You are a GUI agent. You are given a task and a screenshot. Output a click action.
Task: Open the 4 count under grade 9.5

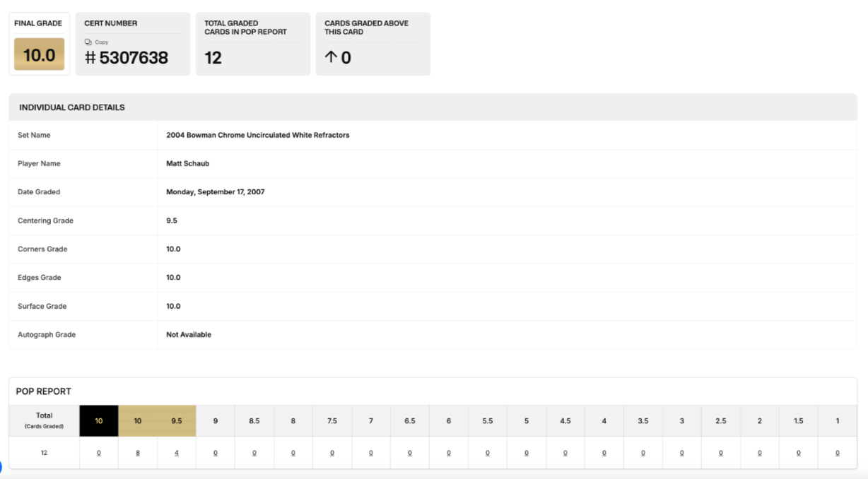point(177,453)
